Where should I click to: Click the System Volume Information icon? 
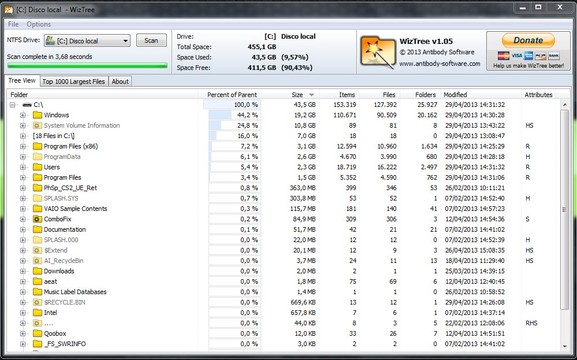pos(37,126)
